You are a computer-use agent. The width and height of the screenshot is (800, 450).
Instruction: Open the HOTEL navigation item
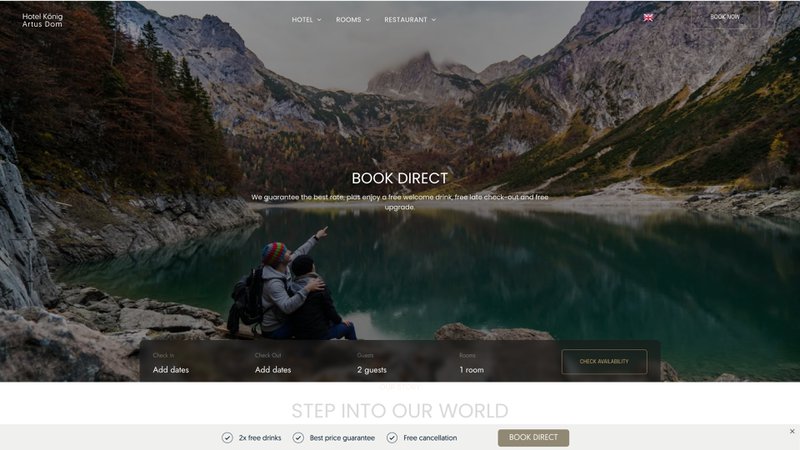[302, 20]
